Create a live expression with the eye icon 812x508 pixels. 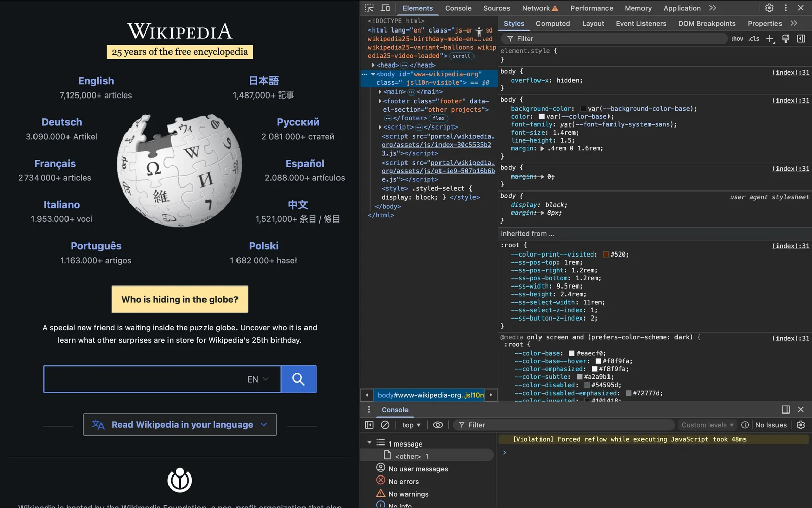click(438, 425)
